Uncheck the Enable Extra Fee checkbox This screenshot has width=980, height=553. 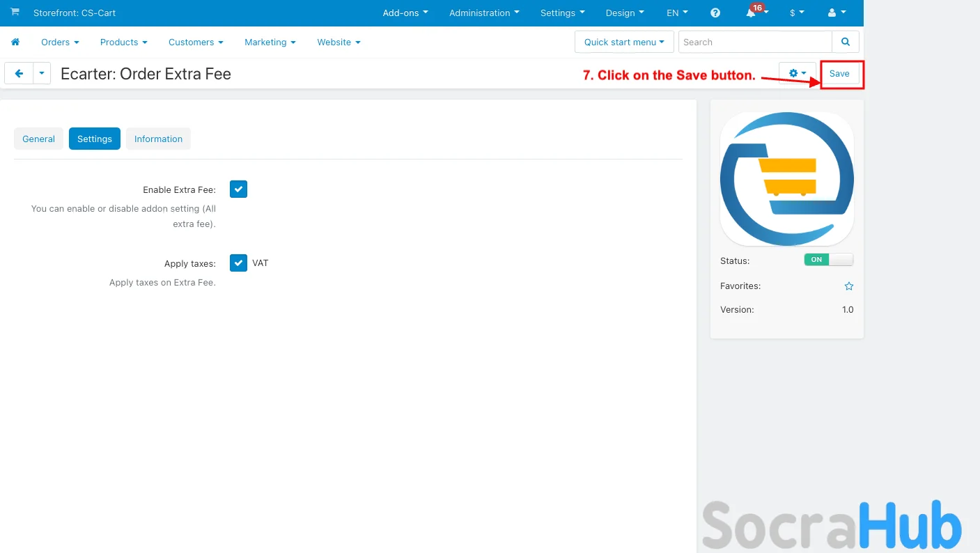pos(238,189)
